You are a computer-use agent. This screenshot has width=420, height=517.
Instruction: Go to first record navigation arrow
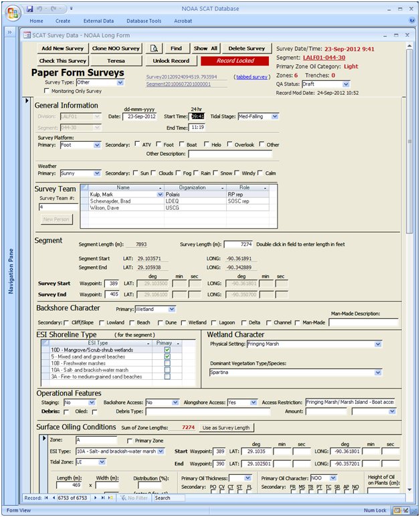click(x=46, y=498)
